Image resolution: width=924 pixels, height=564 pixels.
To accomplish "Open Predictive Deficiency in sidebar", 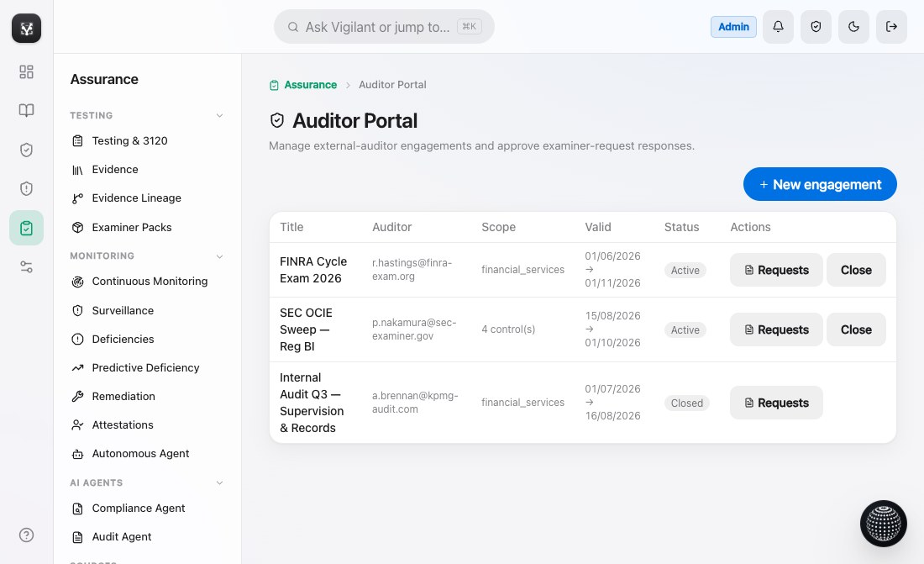I will pyautogui.click(x=147, y=367).
